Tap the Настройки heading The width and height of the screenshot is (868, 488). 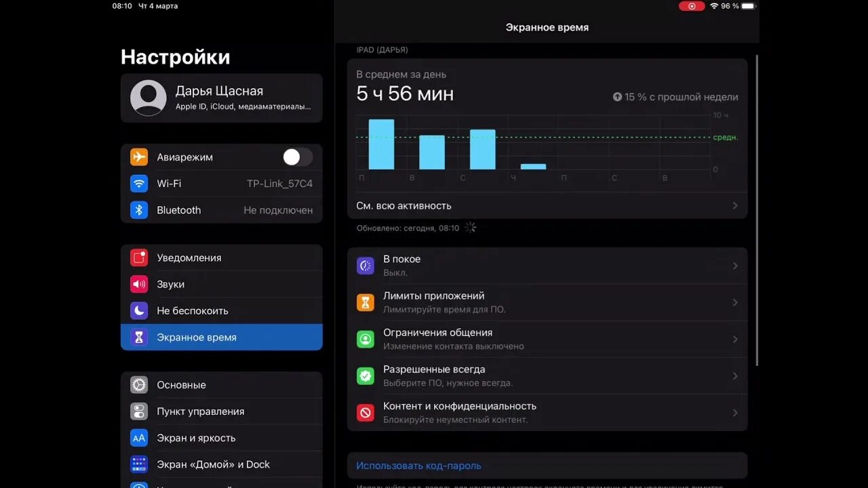click(x=176, y=57)
